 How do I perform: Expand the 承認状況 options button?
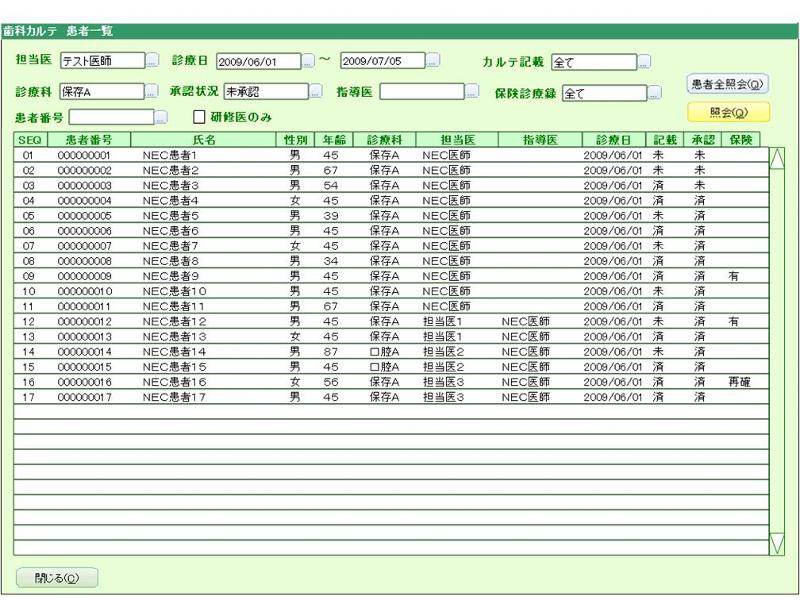click(316, 92)
